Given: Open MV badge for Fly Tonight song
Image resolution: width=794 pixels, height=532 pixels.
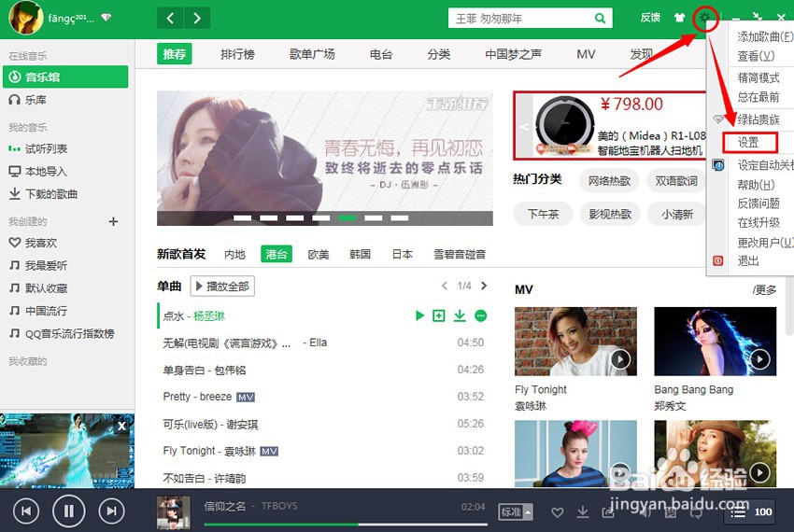Looking at the screenshot, I should [x=269, y=451].
